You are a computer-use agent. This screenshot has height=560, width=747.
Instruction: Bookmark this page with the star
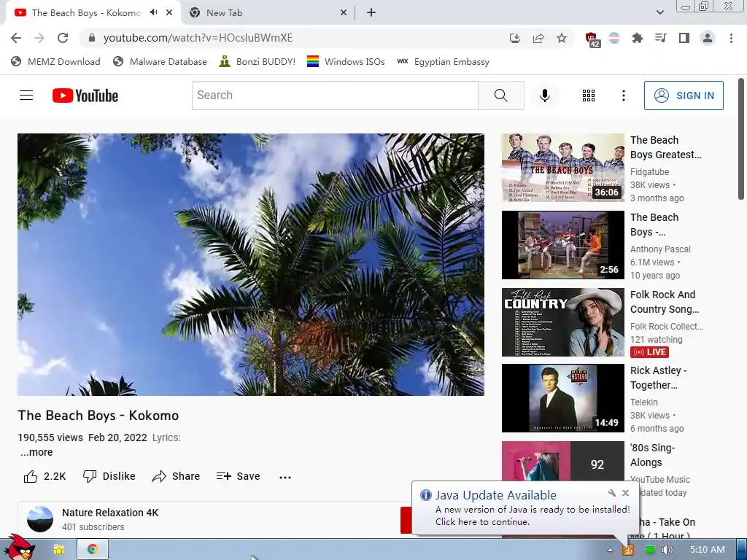(562, 38)
